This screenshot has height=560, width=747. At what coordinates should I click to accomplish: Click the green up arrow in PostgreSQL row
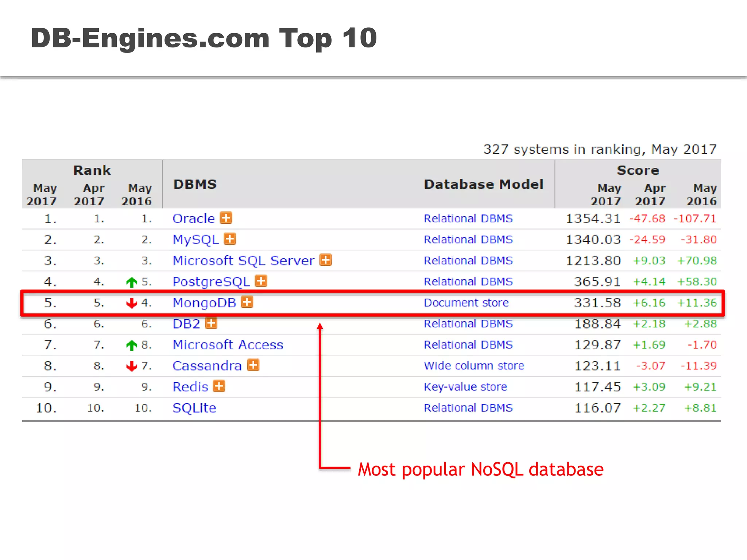tap(131, 282)
